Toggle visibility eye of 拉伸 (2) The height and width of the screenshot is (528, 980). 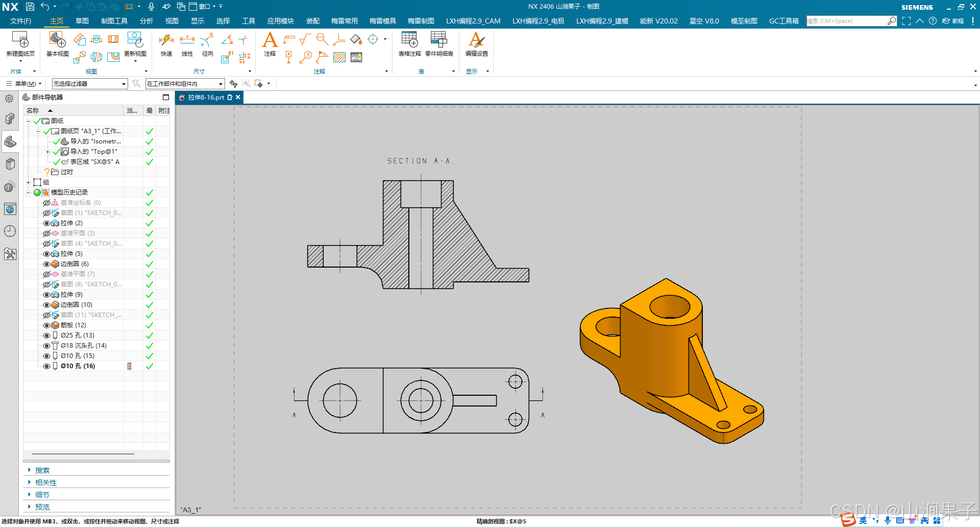(46, 223)
